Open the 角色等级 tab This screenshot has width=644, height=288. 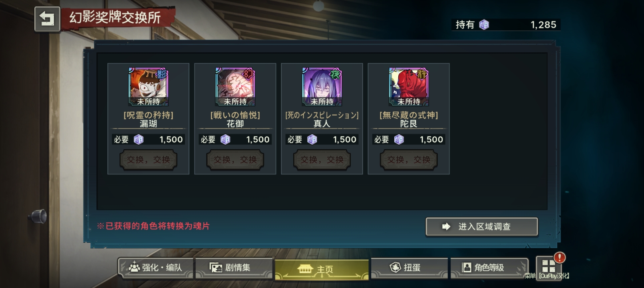tap(489, 268)
